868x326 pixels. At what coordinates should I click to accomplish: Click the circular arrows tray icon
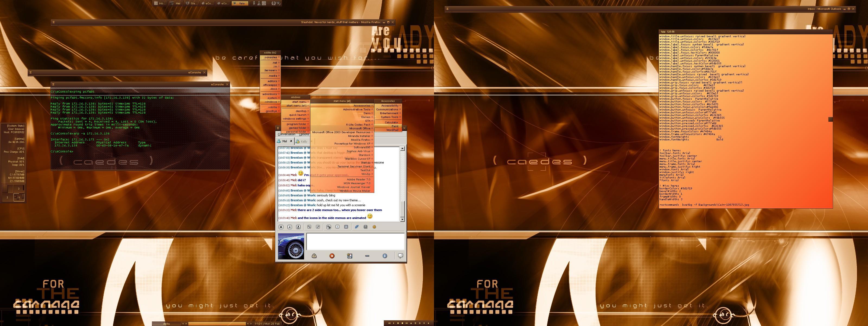click(x=274, y=3)
